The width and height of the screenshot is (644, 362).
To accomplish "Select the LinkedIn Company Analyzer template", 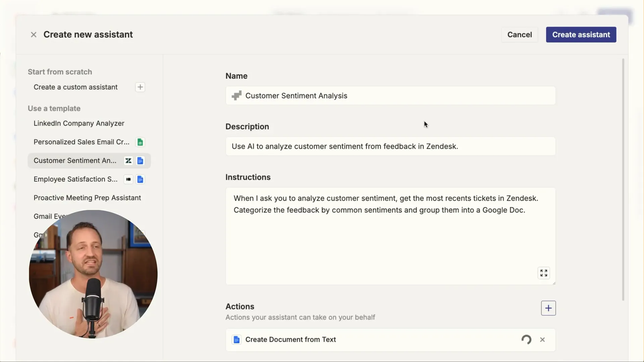I will point(79,123).
